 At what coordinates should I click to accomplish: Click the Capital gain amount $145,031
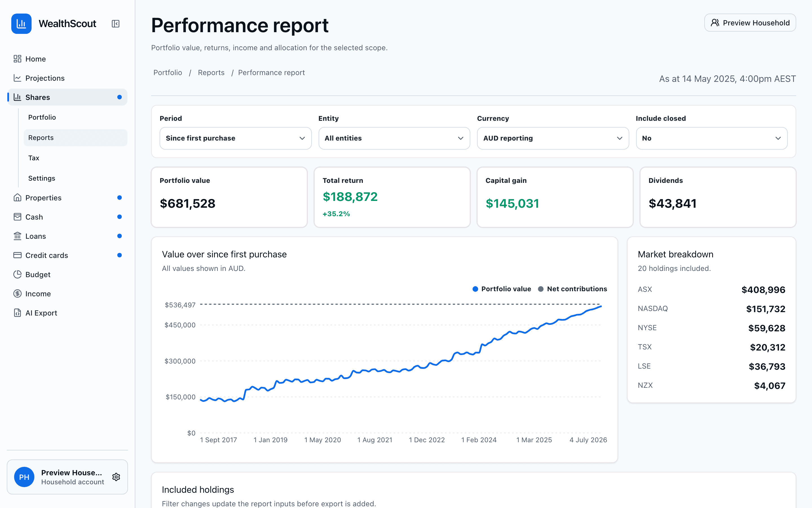[512, 203]
